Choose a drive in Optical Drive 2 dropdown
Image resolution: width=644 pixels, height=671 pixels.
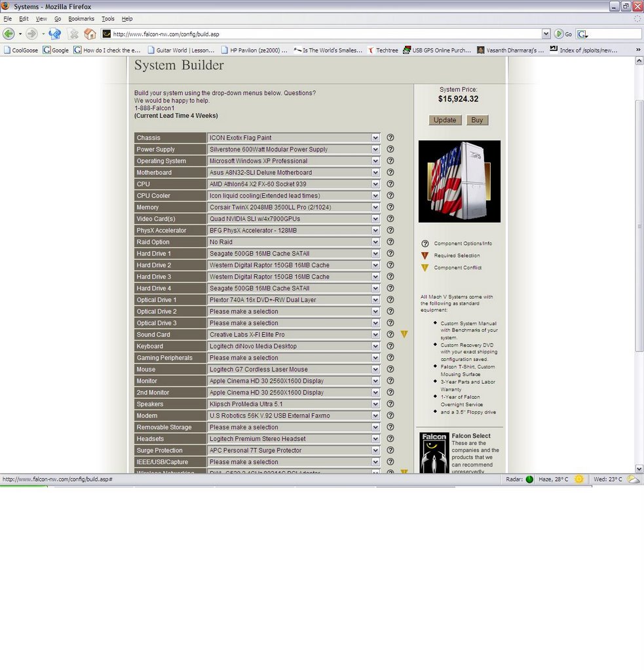coord(294,311)
